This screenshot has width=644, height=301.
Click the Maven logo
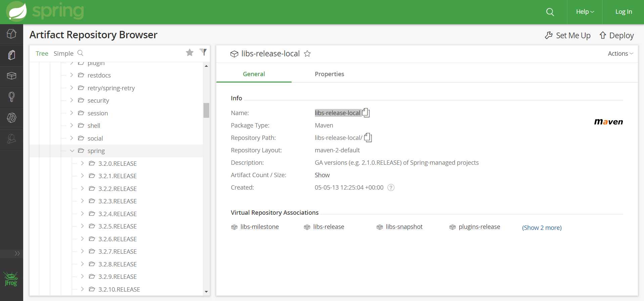608,122
